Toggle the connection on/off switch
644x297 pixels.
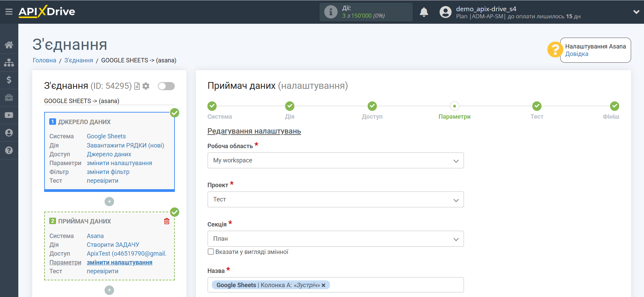(166, 86)
